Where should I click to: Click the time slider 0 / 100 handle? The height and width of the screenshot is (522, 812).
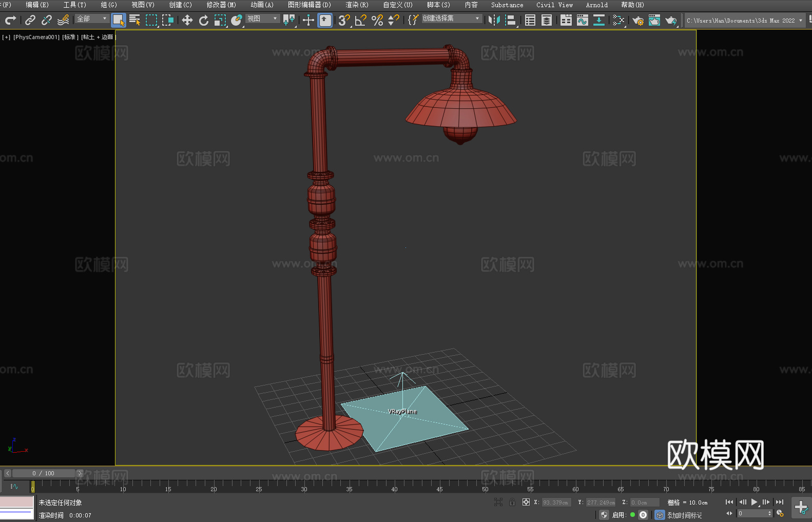click(x=44, y=473)
